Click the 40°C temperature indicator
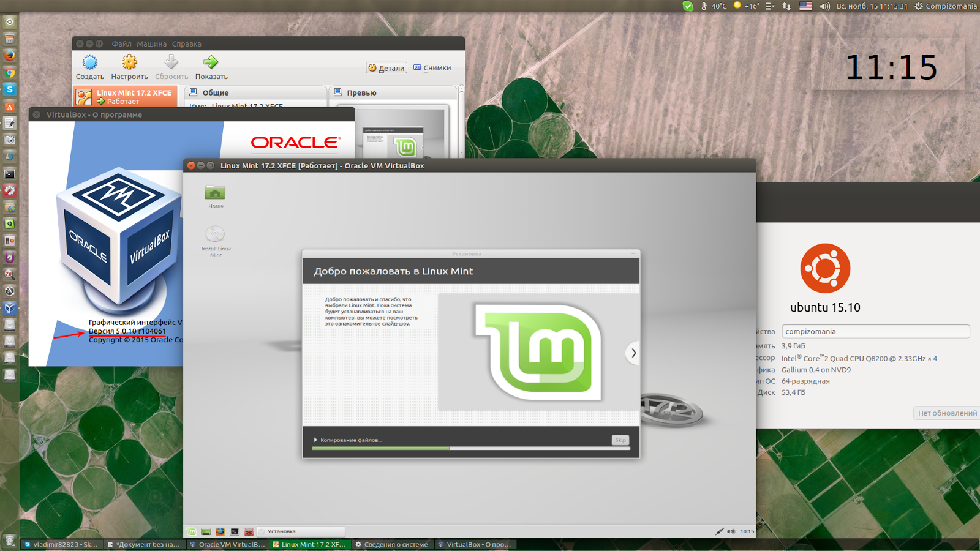The width and height of the screenshot is (980, 551). [714, 6]
